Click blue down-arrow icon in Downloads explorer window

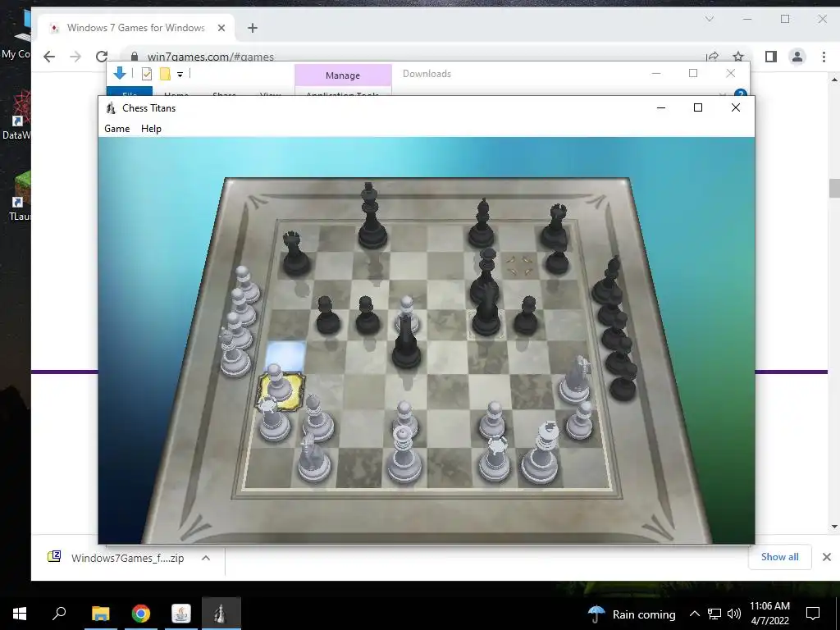click(120, 74)
